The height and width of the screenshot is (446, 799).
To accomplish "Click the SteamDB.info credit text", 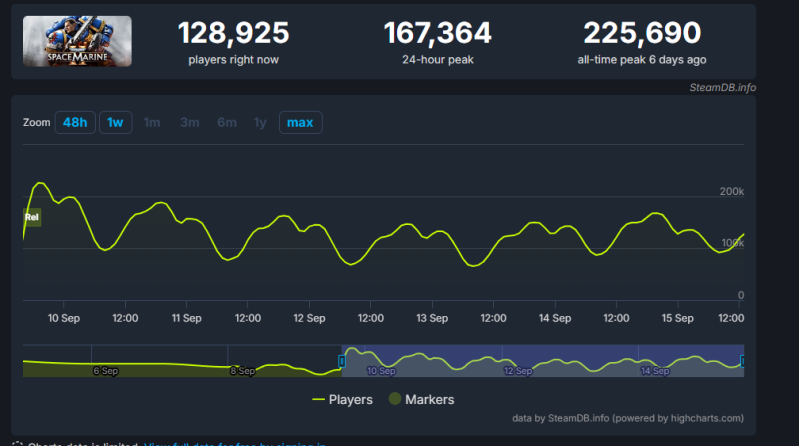I will (723, 88).
